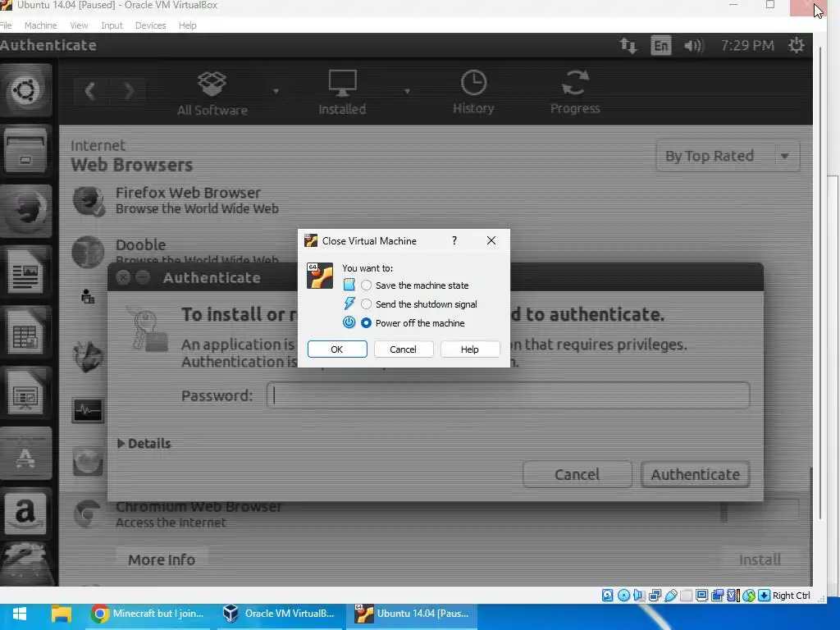The image size is (840, 630).
Task: Expand the Installed dropdown arrow
Action: tap(407, 91)
